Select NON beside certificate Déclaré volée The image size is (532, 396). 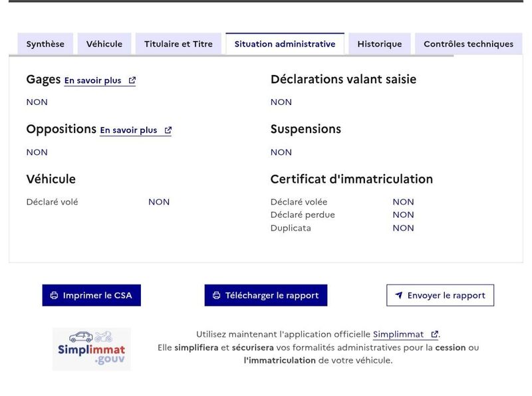pyautogui.click(x=403, y=202)
